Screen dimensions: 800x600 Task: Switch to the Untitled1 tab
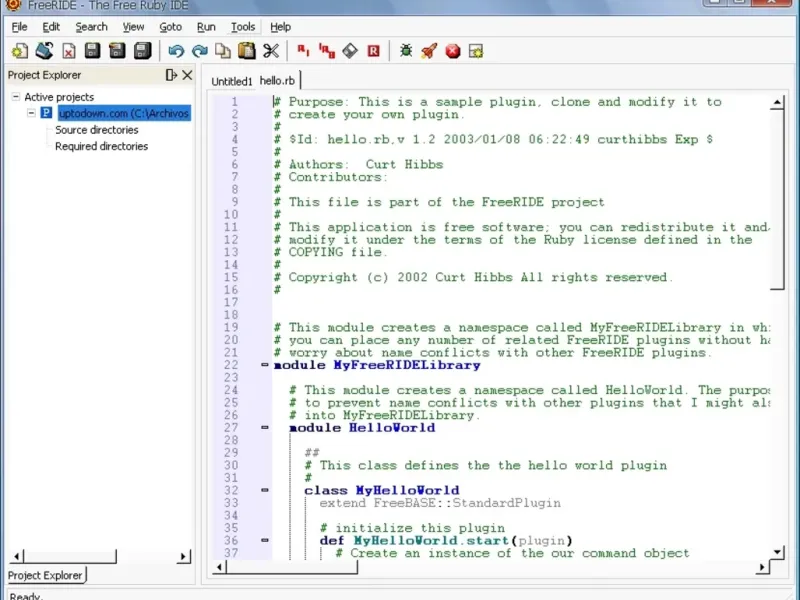pyautogui.click(x=231, y=81)
